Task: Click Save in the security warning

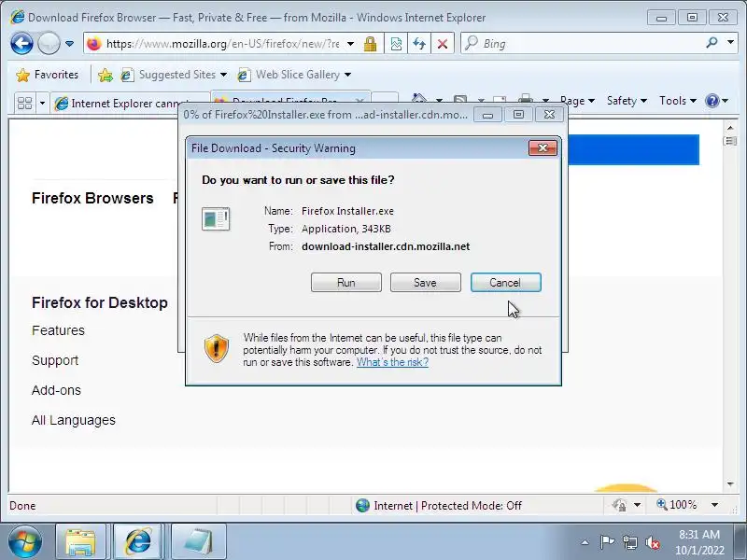Action: pos(426,283)
